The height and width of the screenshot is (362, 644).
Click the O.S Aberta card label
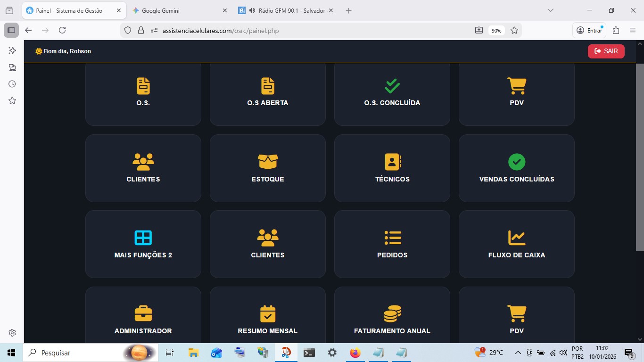coord(267,103)
